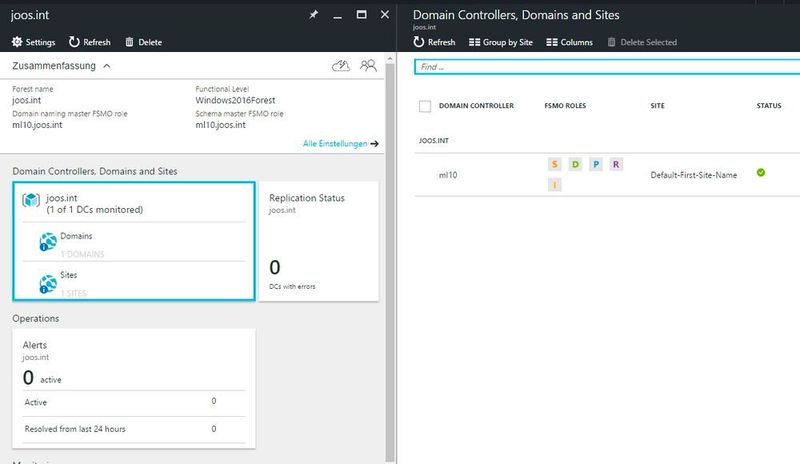Open the Columns chooser
This screenshot has width=800, height=464.
pos(569,42)
